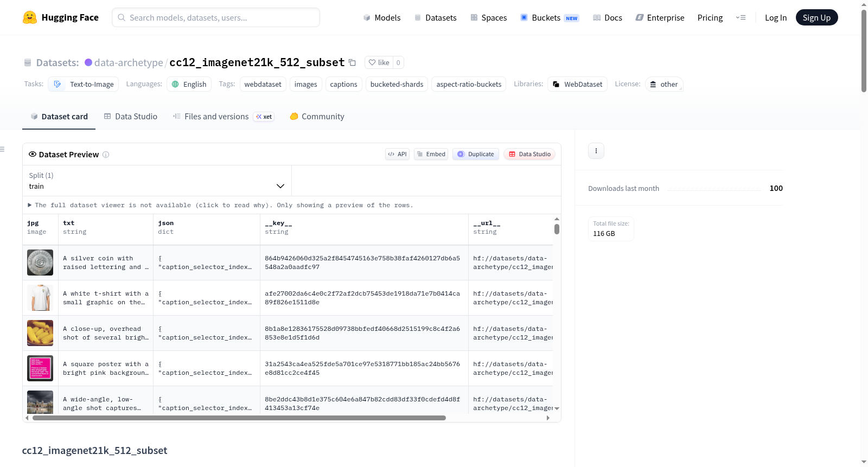Open the white t-shirt image thumbnail

pos(40,298)
